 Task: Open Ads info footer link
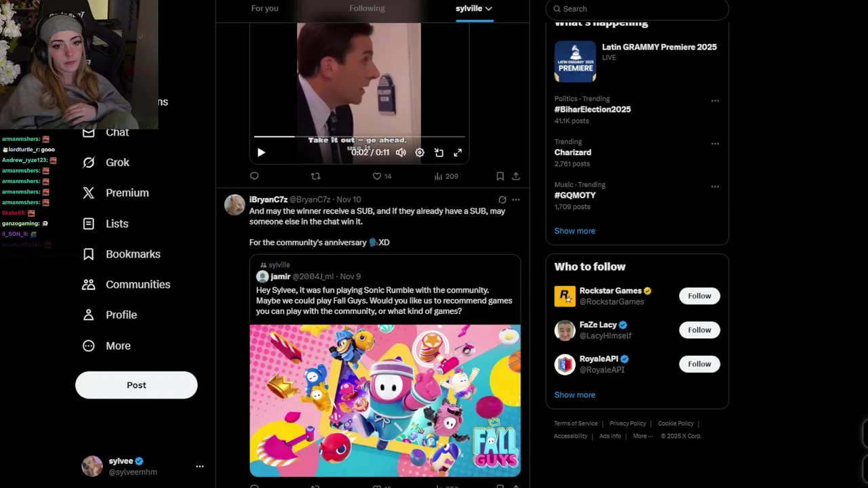click(610, 436)
